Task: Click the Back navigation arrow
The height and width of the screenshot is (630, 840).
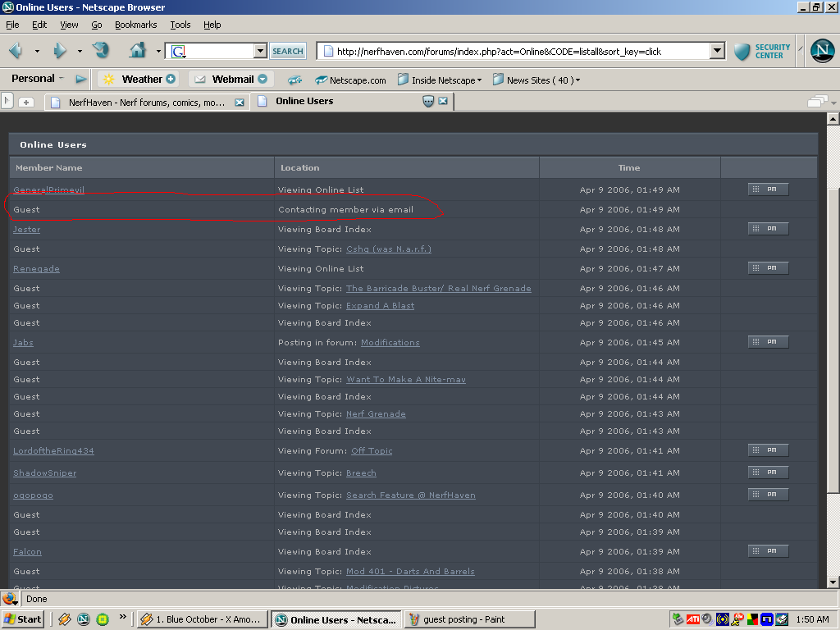Action: pos(16,51)
